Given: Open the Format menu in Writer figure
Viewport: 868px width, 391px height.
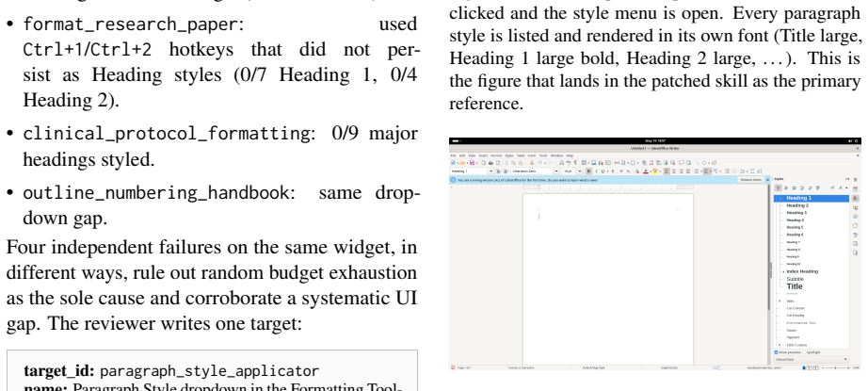Looking at the screenshot, I should pos(496,155).
